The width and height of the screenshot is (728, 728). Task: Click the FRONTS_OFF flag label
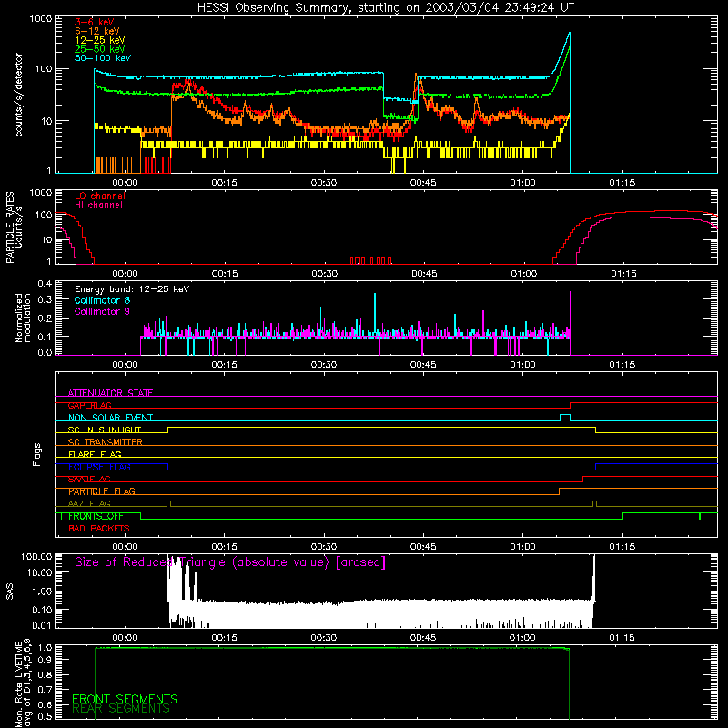96,516
